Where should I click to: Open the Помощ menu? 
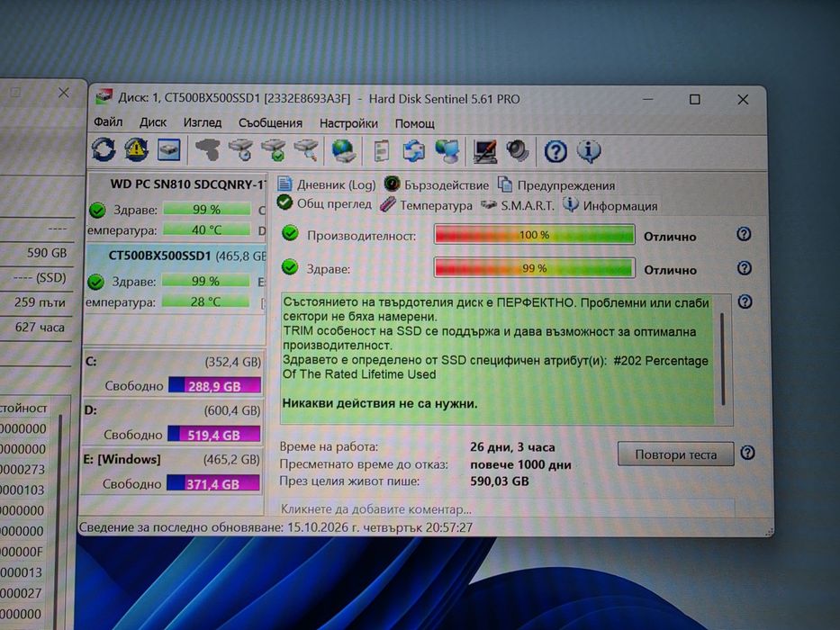point(414,124)
